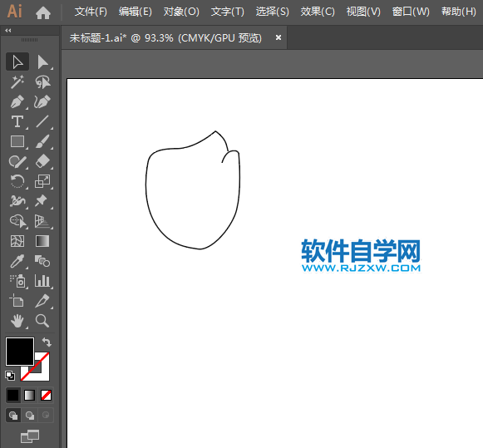Click the Stroke (none) swatch
The width and height of the screenshot is (483, 448).
point(42,373)
